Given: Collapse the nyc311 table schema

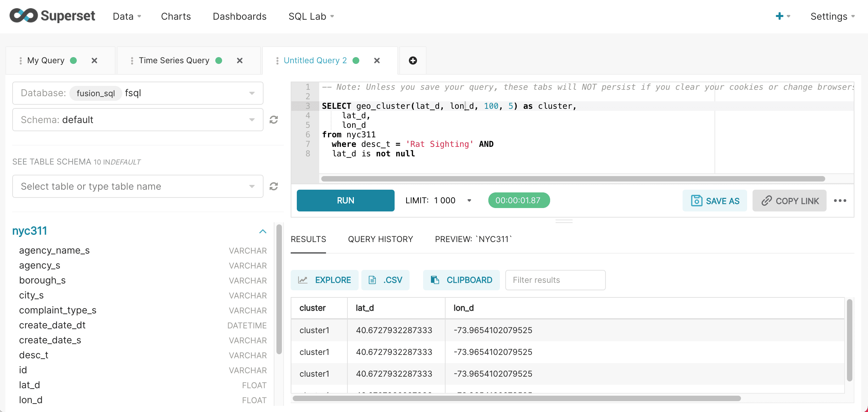Looking at the screenshot, I should (x=263, y=231).
